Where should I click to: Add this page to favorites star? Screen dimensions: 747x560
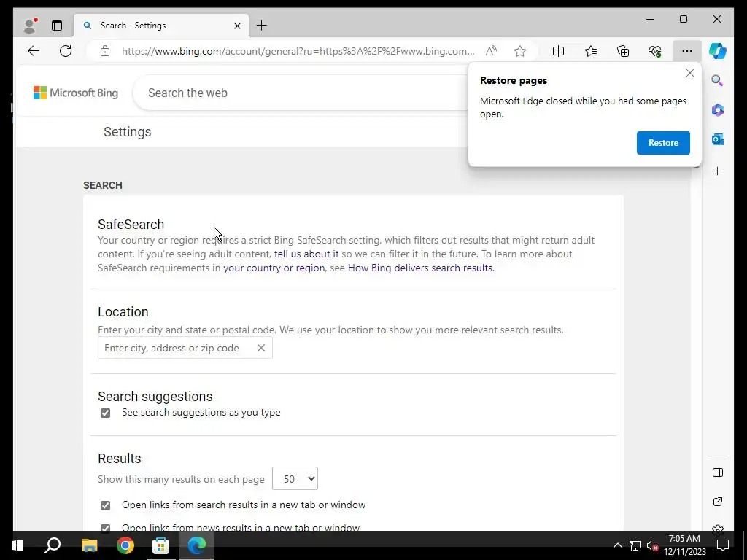coord(519,51)
